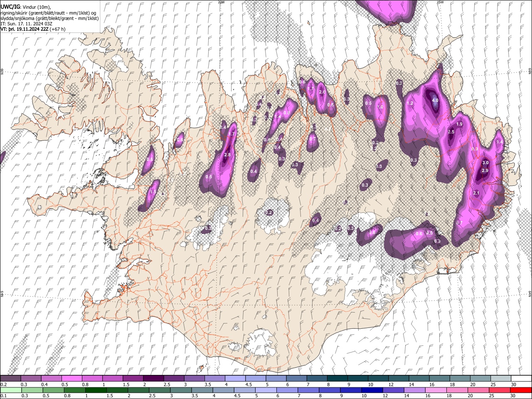532x399 pixels.
Task: Click the 4.0 snowfall value on the map
Action: [x=435, y=100]
